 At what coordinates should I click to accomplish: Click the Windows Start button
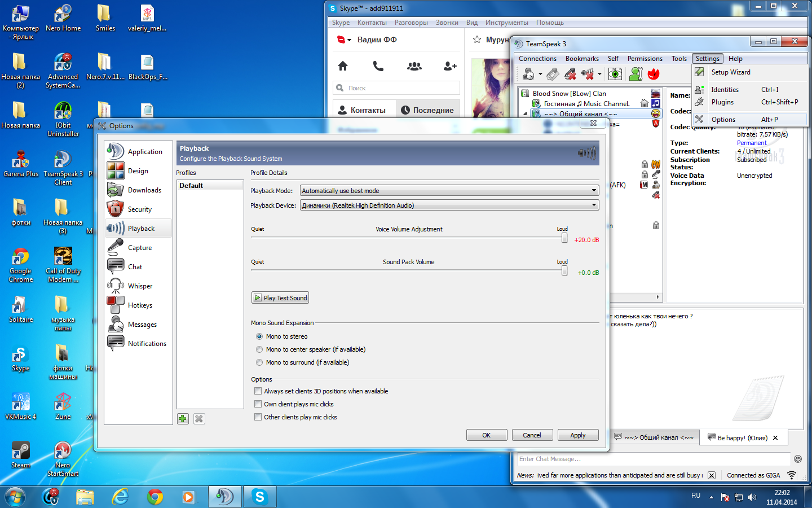[x=15, y=497]
